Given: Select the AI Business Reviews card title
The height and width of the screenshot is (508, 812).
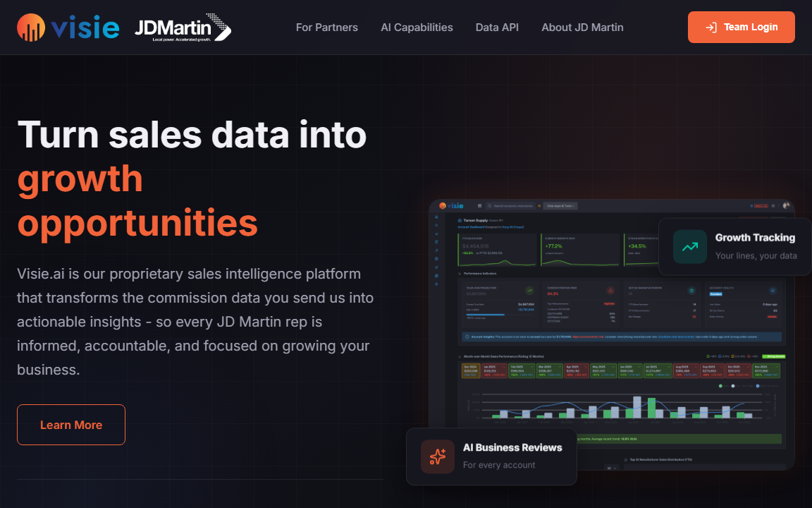Looking at the screenshot, I should [512, 447].
